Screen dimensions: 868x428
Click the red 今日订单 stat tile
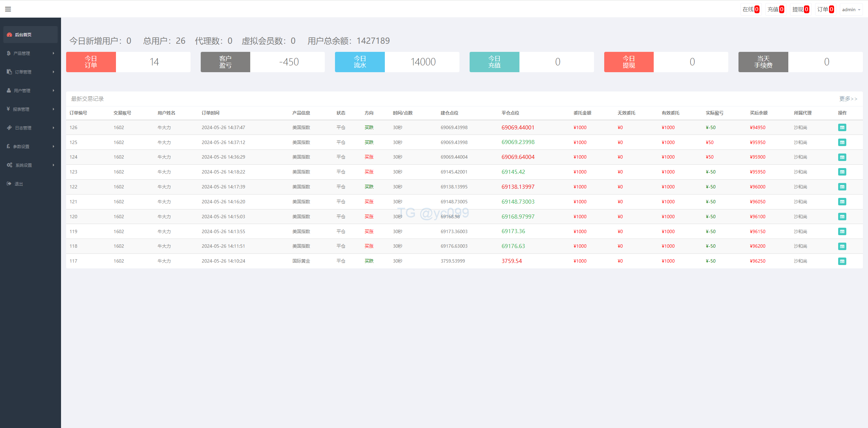91,62
